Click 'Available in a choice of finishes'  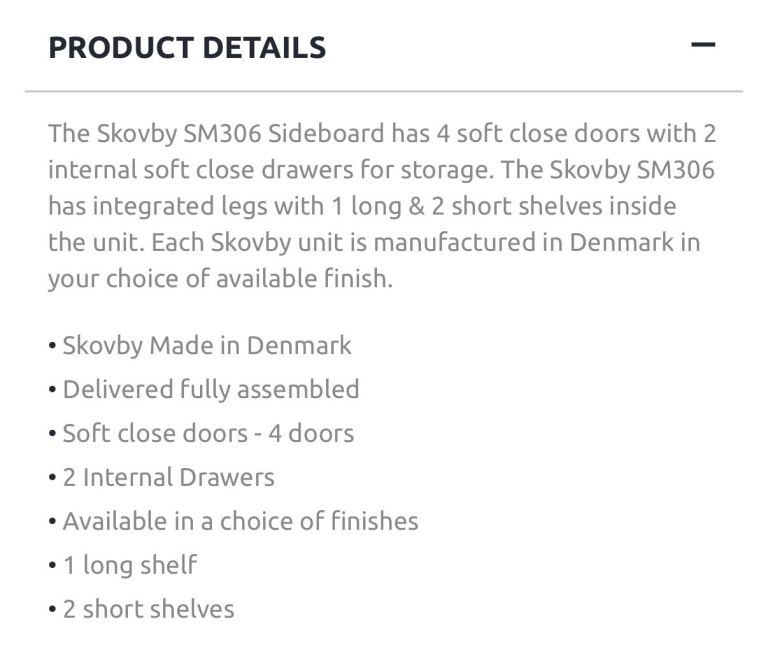tap(240, 521)
